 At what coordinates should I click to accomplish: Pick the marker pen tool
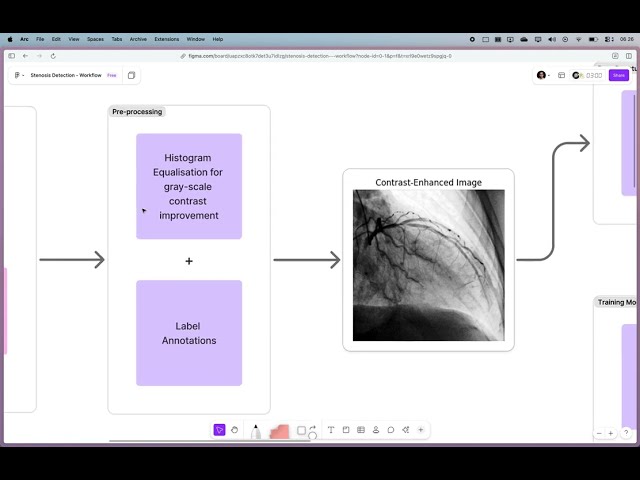coord(256,431)
